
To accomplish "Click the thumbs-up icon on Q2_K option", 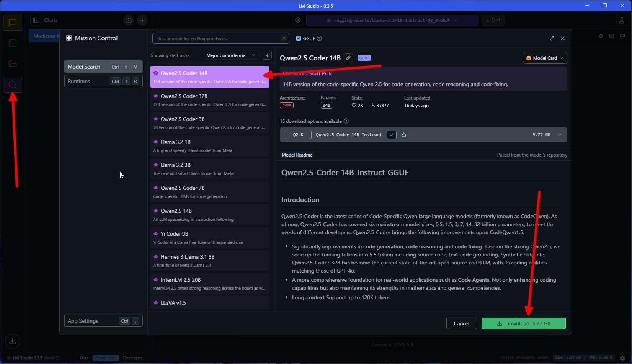I will [403, 135].
